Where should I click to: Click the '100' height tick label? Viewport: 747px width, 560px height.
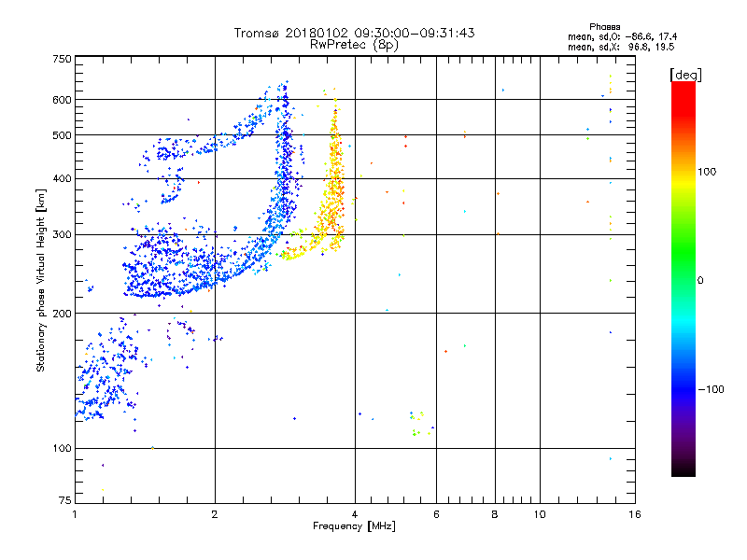click(x=62, y=448)
